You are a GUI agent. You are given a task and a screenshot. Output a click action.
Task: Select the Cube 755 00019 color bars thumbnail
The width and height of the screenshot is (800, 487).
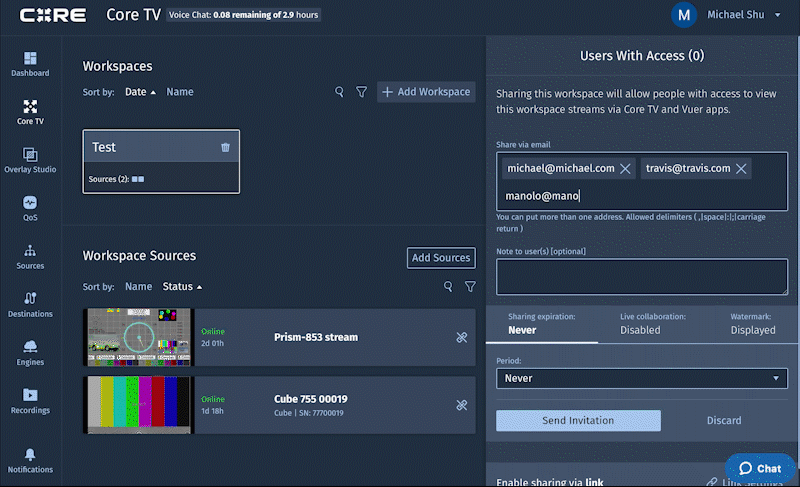(138, 405)
